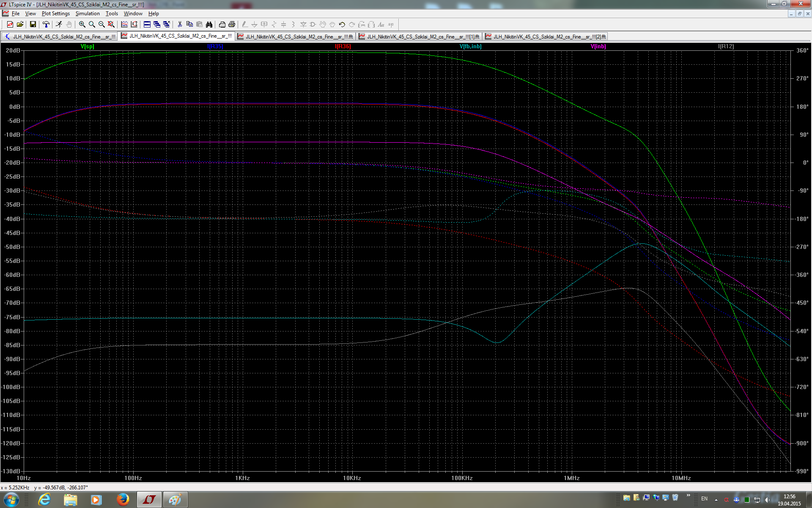Click the I(R12) trace label
This screenshot has width=812, height=508.
726,46
